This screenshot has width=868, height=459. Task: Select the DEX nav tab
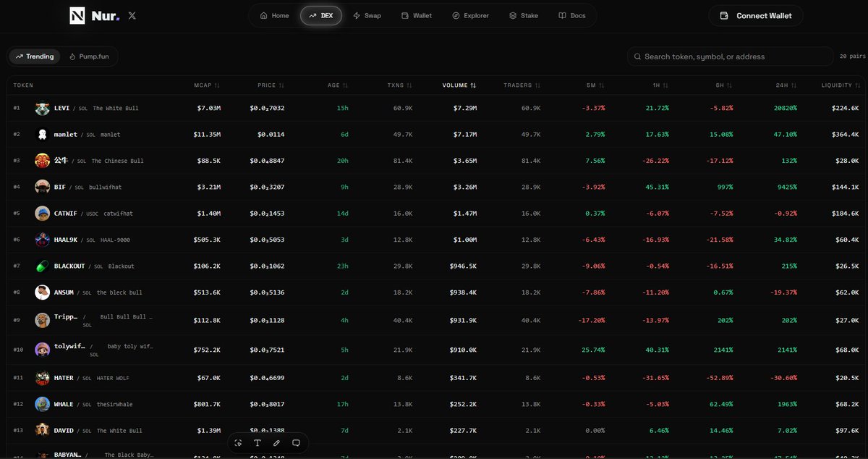pos(321,15)
